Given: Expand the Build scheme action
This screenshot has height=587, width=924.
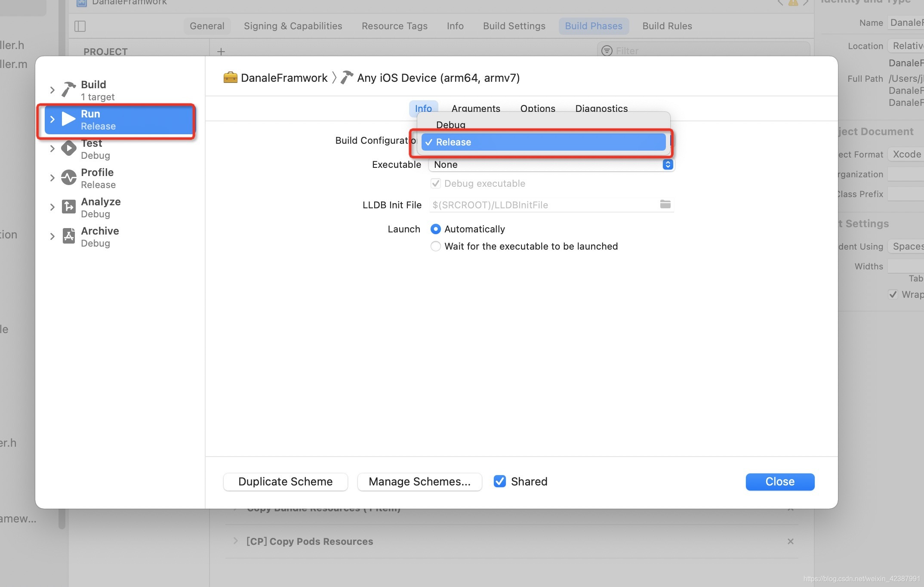Looking at the screenshot, I should (x=52, y=90).
